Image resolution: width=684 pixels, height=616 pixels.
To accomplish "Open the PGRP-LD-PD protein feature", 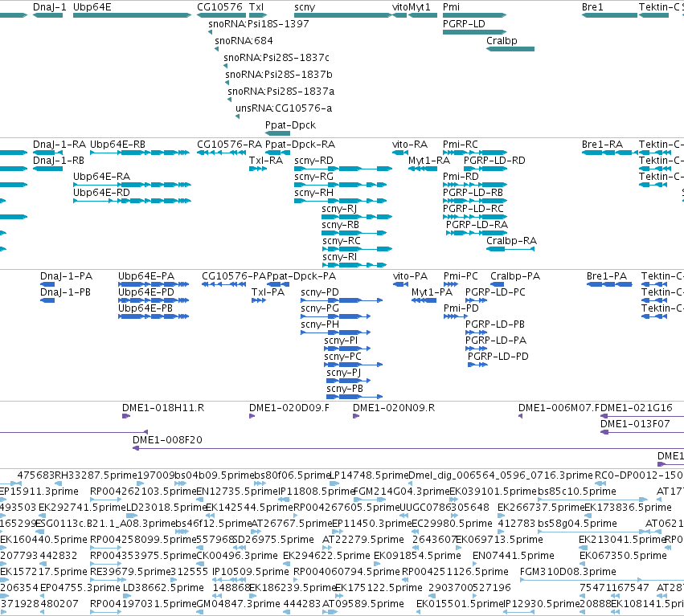I will click(477, 365).
